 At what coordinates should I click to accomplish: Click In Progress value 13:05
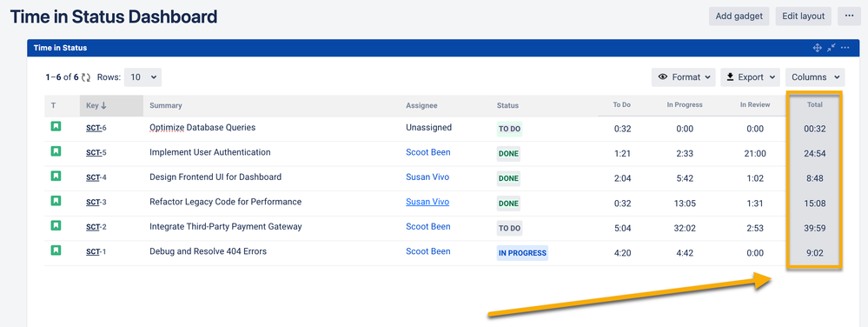coord(685,203)
